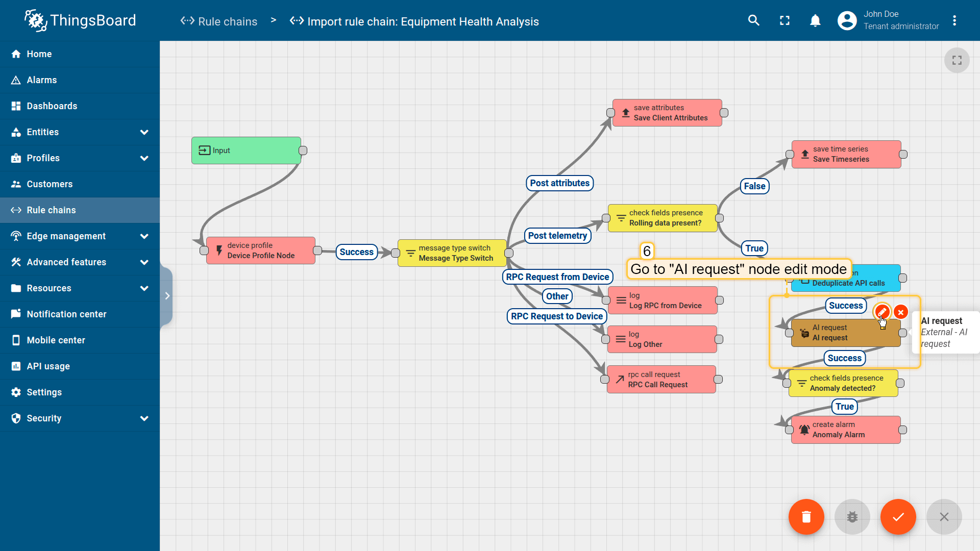Click the Other connection label

[557, 296]
